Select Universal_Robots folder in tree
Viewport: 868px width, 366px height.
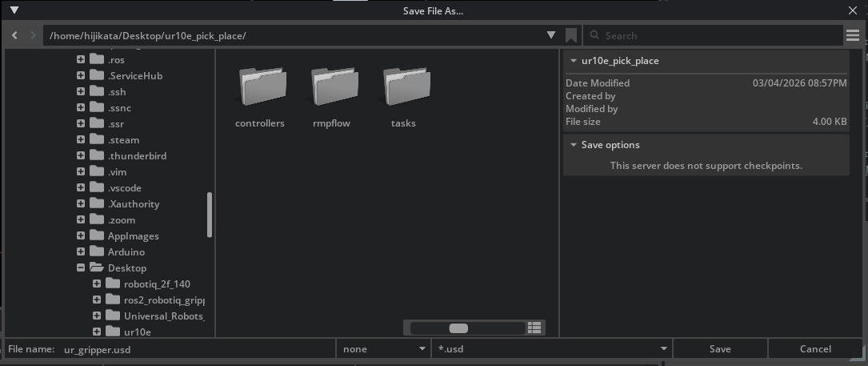pyautogui.click(x=164, y=316)
